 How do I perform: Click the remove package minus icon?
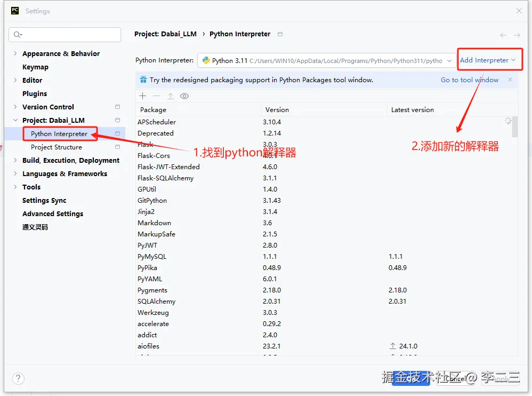156,96
